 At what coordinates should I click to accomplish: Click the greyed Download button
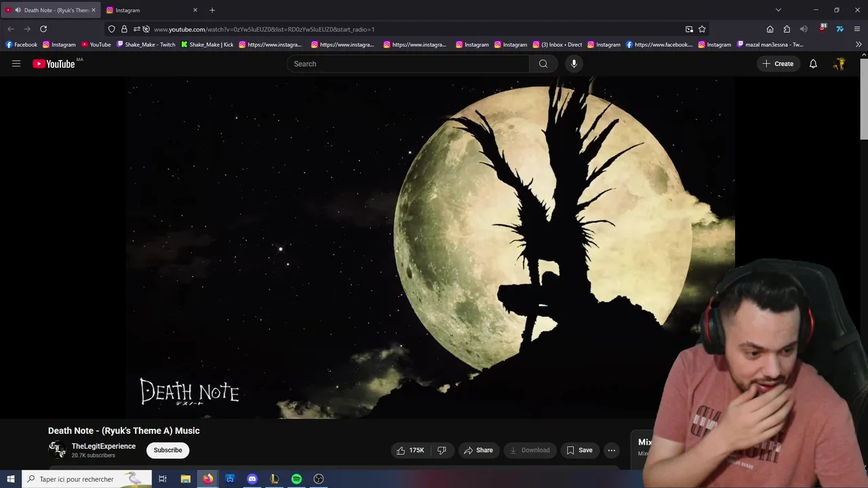pyautogui.click(x=530, y=450)
